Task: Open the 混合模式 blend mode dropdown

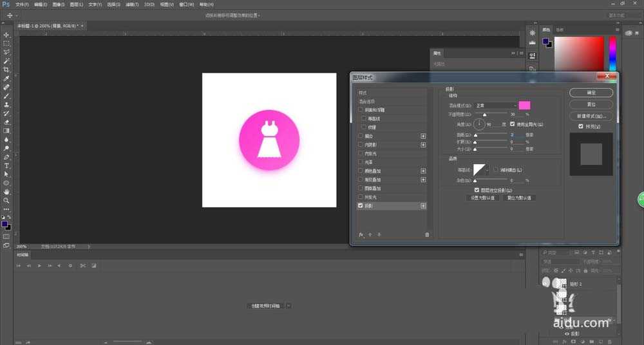Action: [496, 105]
